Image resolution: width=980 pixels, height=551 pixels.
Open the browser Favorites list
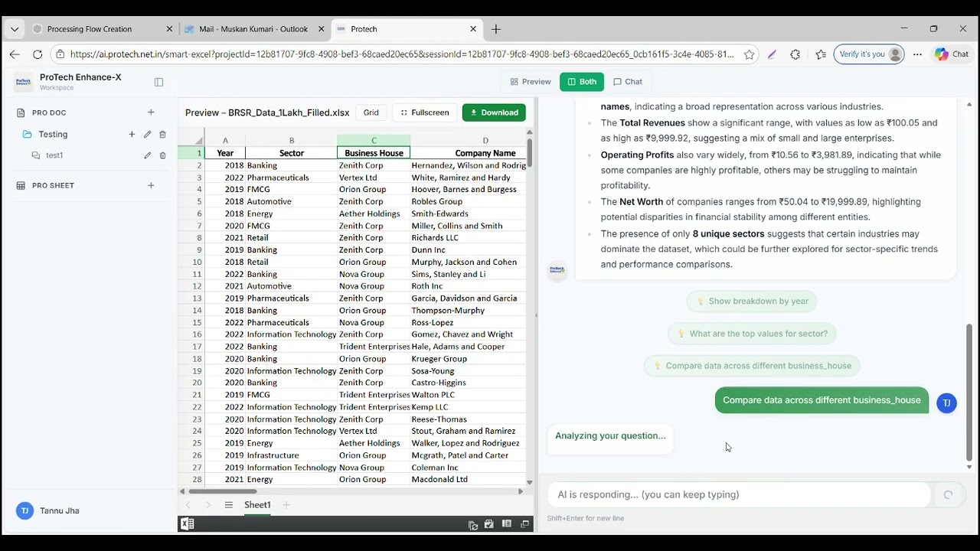pos(821,54)
